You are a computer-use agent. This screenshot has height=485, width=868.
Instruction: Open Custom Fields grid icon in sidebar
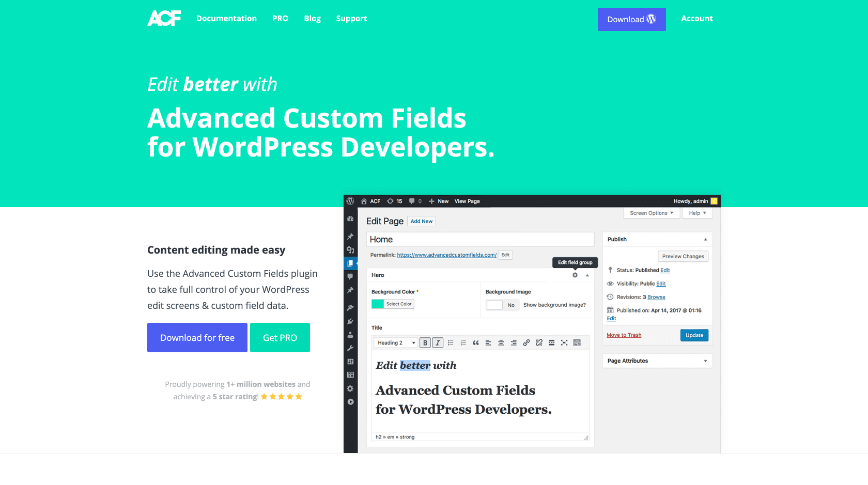(350, 375)
